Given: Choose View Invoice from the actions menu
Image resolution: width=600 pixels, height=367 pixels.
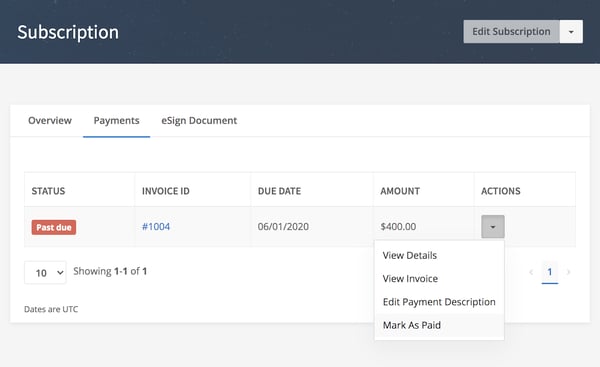Looking at the screenshot, I should [x=439, y=279].
